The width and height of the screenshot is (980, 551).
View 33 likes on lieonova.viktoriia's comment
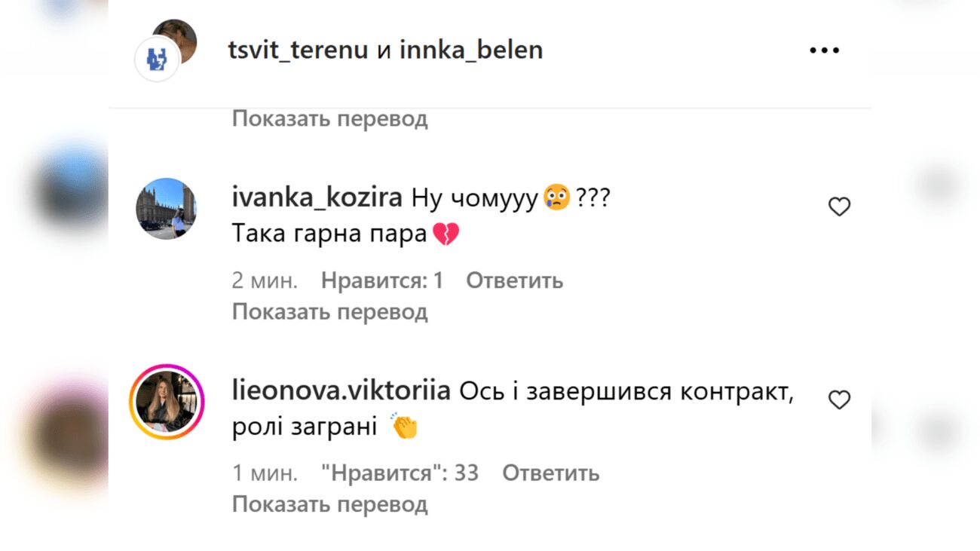tap(399, 473)
